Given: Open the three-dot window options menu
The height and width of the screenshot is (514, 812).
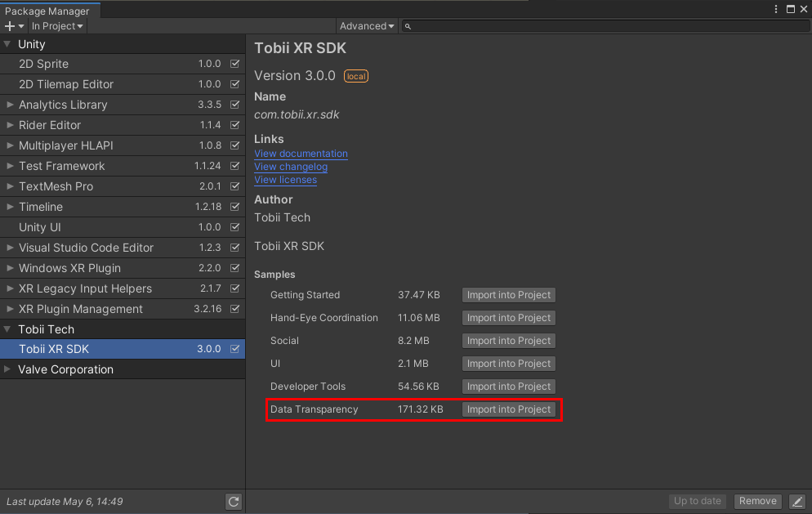Looking at the screenshot, I should click(x=776, y=9).
